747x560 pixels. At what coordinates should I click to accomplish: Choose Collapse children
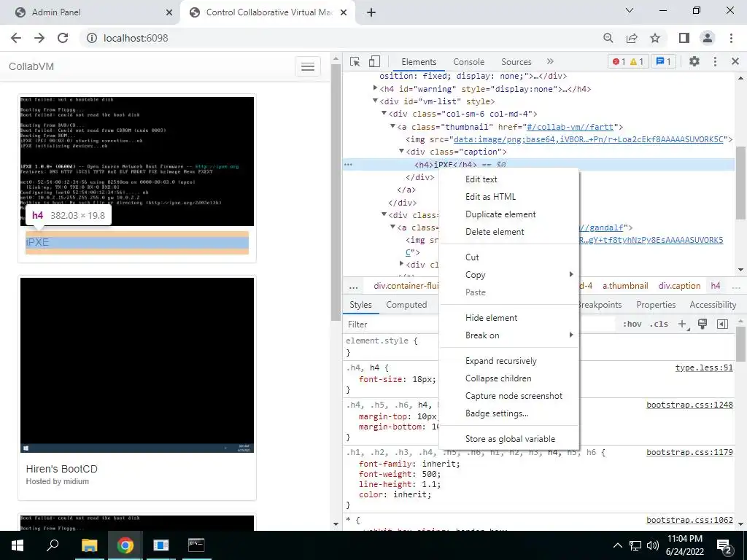click(508, 378)
